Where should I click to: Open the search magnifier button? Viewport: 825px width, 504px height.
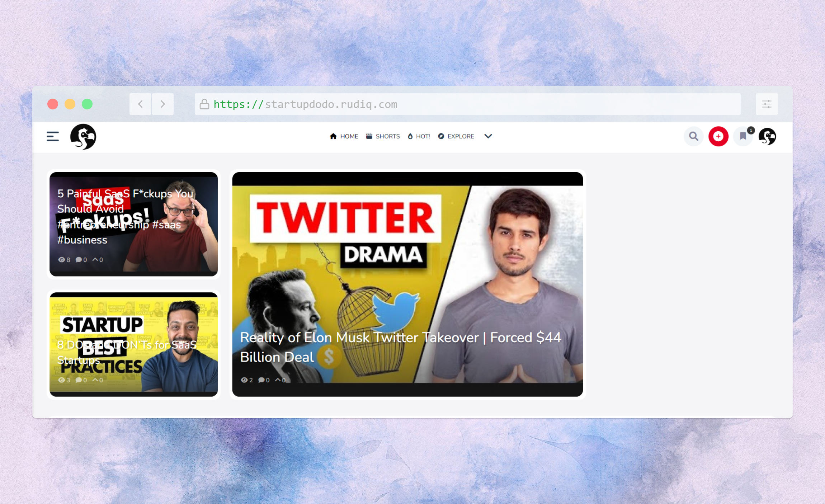(x=694, y=136)
